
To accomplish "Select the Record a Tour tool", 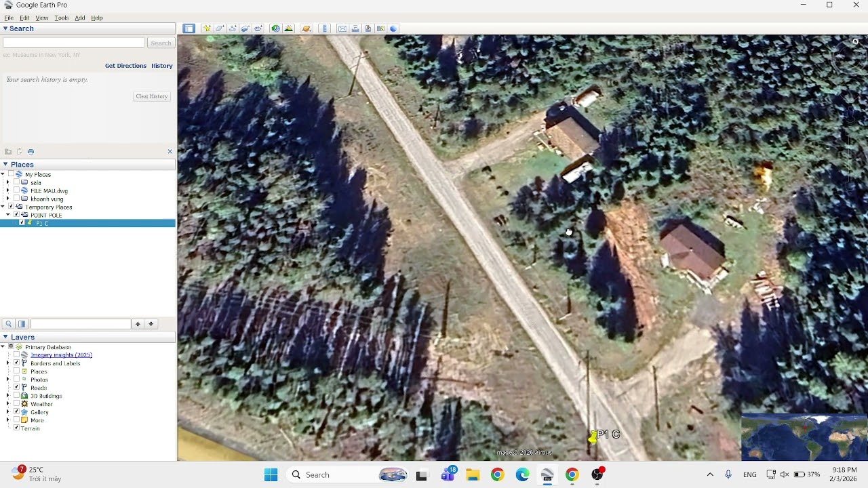I will pyautogui.click(x=258, y=28).
